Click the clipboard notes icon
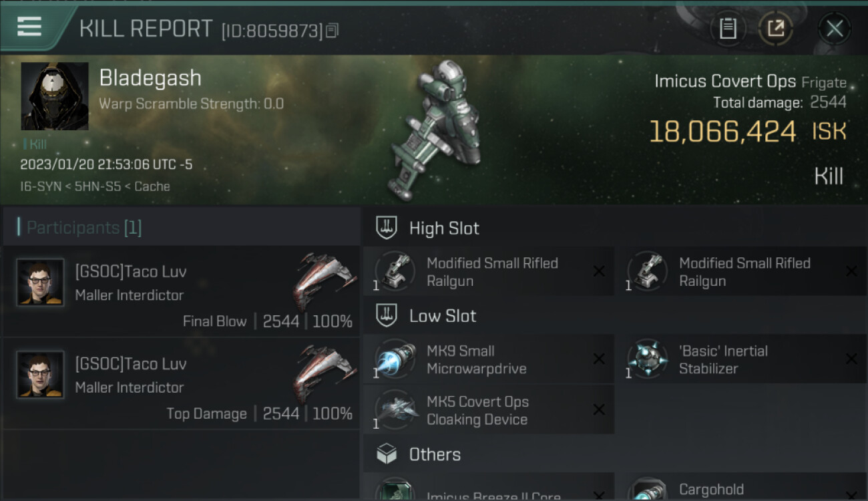The image size is (868, 501). 728,29
